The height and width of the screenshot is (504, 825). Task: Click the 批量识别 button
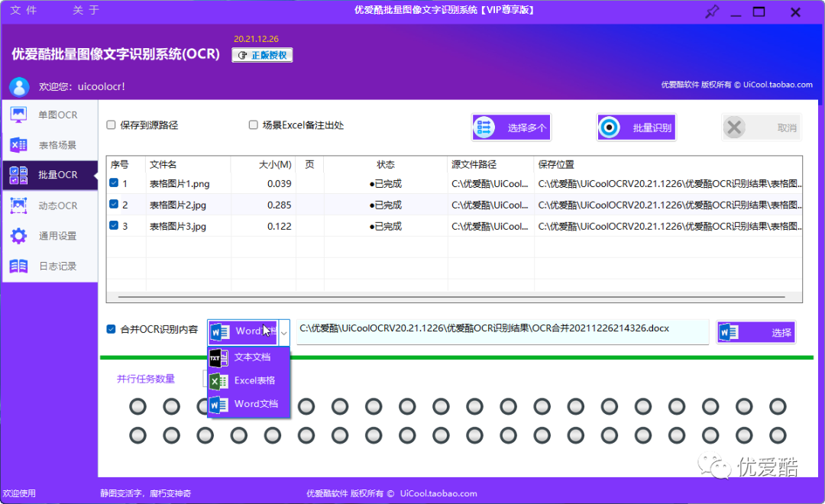636,128
